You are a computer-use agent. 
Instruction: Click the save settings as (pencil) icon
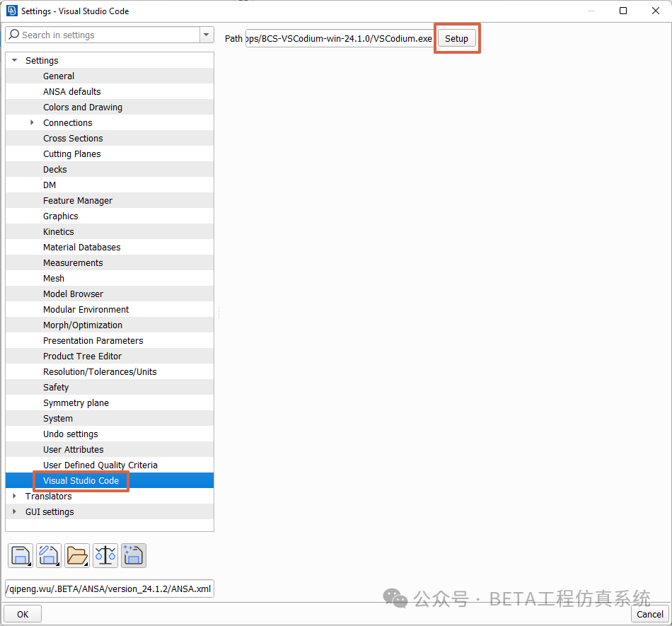(x=48, y=556)
